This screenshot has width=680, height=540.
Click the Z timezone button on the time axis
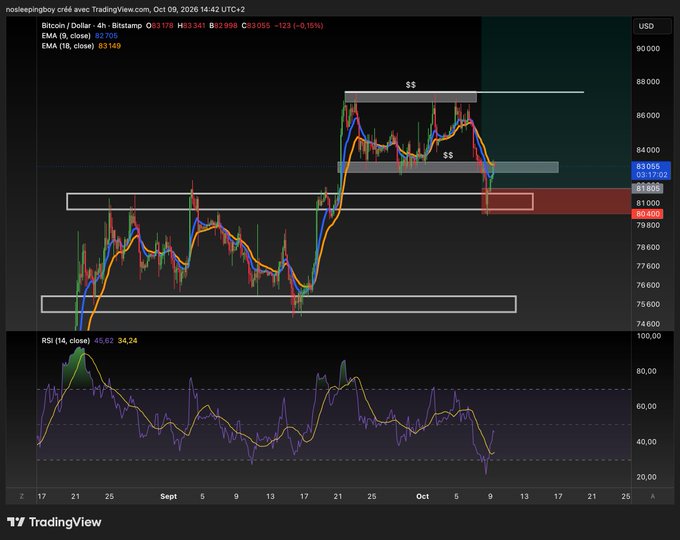(22, 496)
